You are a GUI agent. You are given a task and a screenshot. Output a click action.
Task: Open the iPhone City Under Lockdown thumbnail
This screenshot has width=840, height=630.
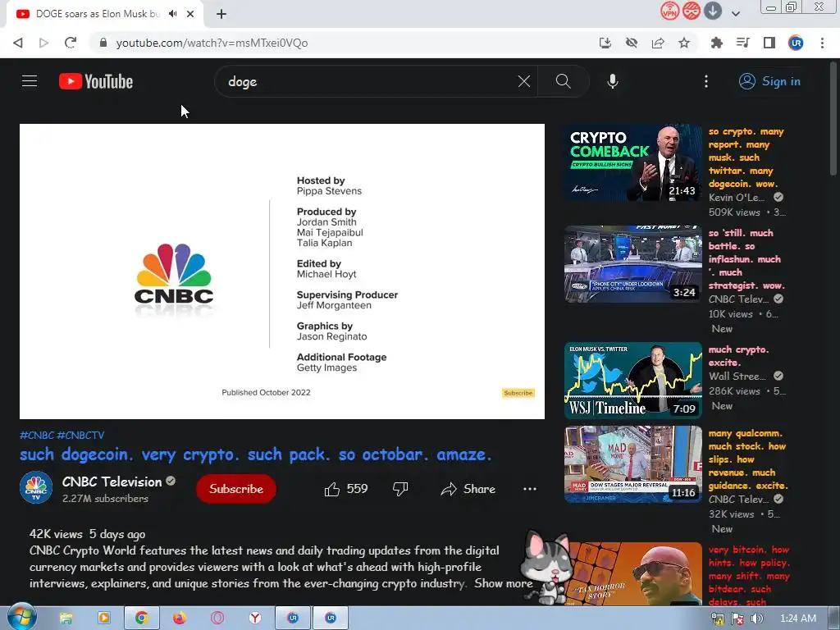632,264
